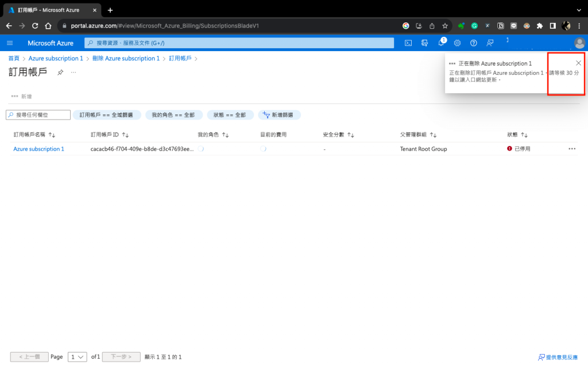Screen dimensions: 588x368
Task: Sort by 我的角色 column
Action: pyautogui.click(x=213, y=135)
